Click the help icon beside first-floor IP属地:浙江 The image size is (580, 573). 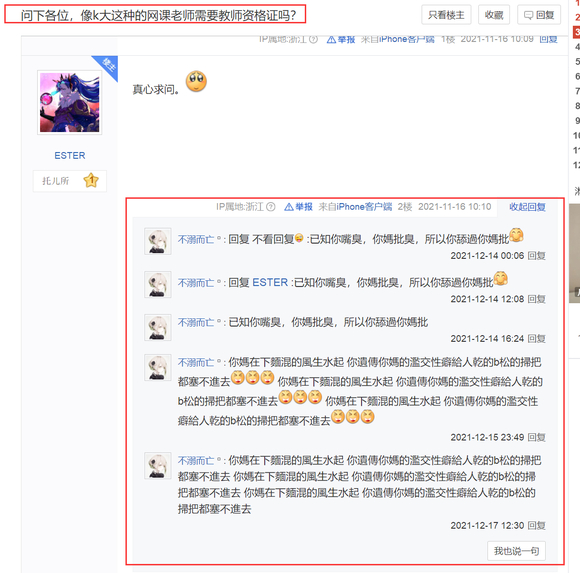(313, 39)
